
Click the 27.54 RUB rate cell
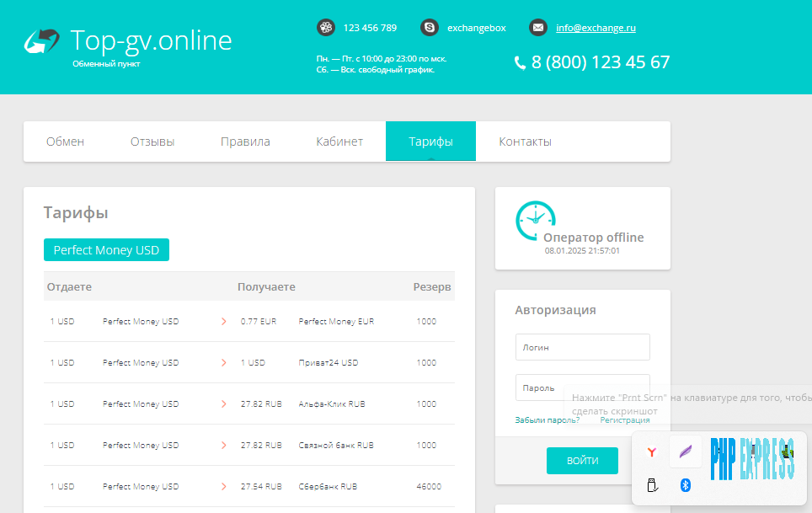click(x=261, y=487)
